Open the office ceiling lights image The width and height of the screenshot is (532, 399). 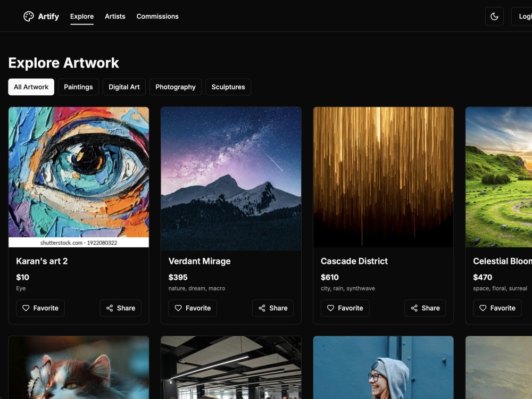coord(231,368)
